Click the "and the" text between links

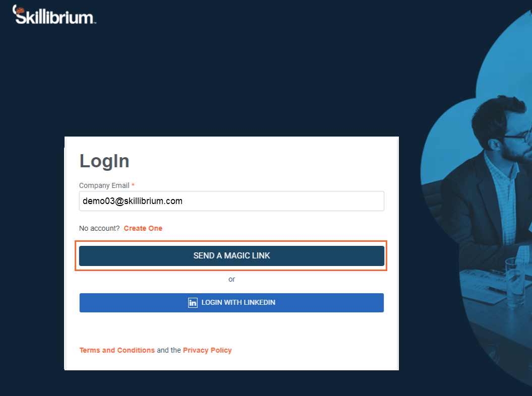168,350
